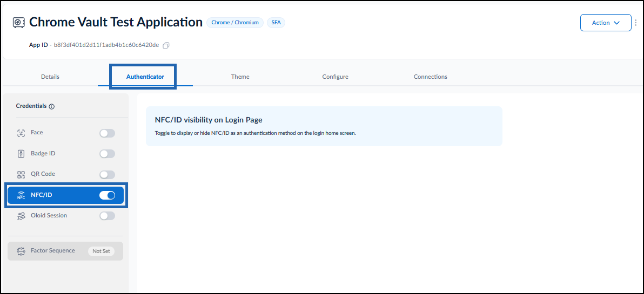Screen dimensions: 644x294
Task: Turn on the QR Code toggle
Action: tap(107, 175)
